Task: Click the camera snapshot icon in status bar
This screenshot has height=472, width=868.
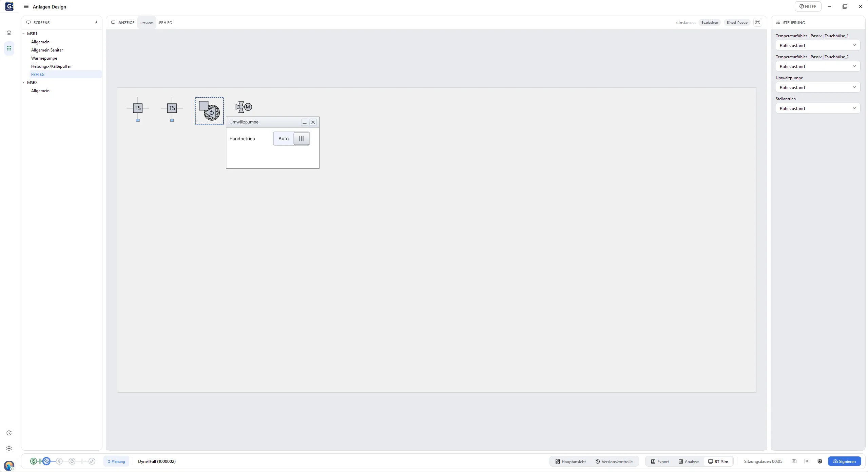Action: coord(794,461)
